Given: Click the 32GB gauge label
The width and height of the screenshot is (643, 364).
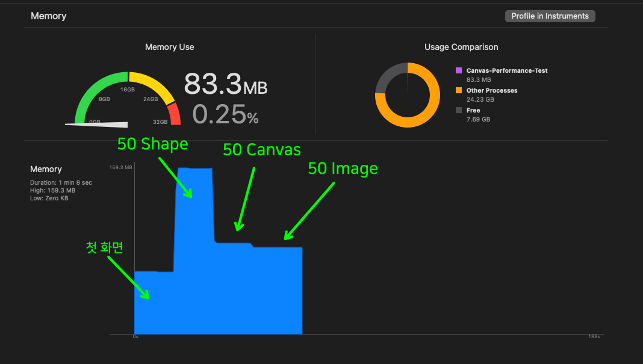Looking at the screenshot, I should click(x=160, y=122).
